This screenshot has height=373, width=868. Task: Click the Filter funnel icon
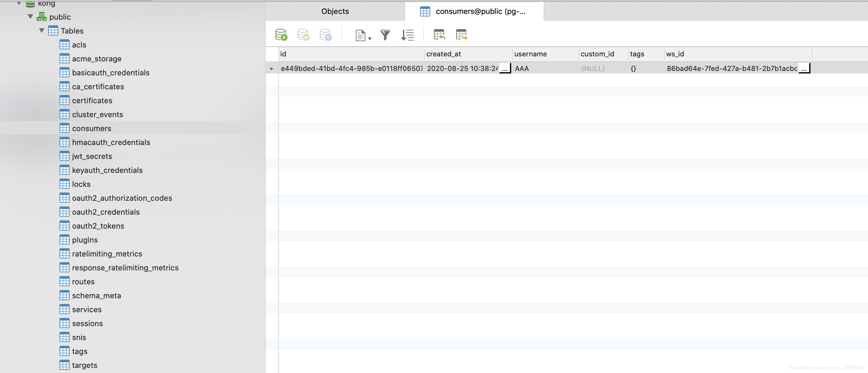coord(385,35)
